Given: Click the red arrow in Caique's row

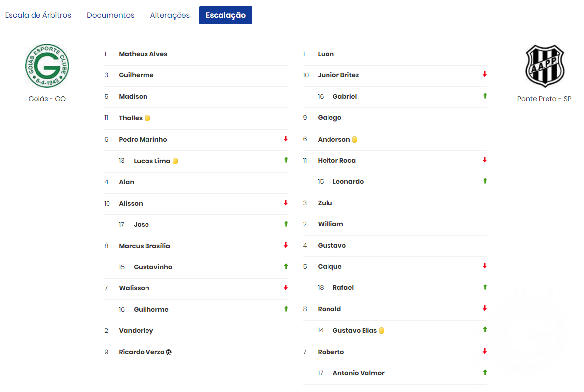Looking at the screenshot, I should click(484, 266).
